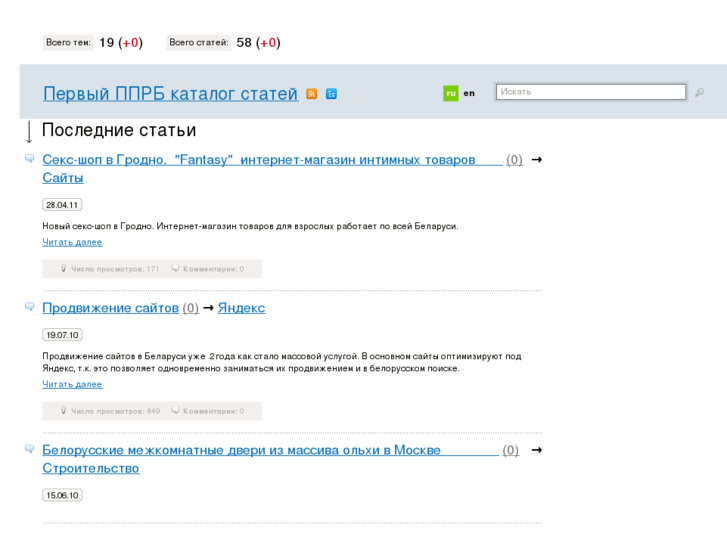Click Читать далее under Продвижение сайтов
Image resolution: width=727 pixels, height=545 pixels.
(x=72, y=385)
